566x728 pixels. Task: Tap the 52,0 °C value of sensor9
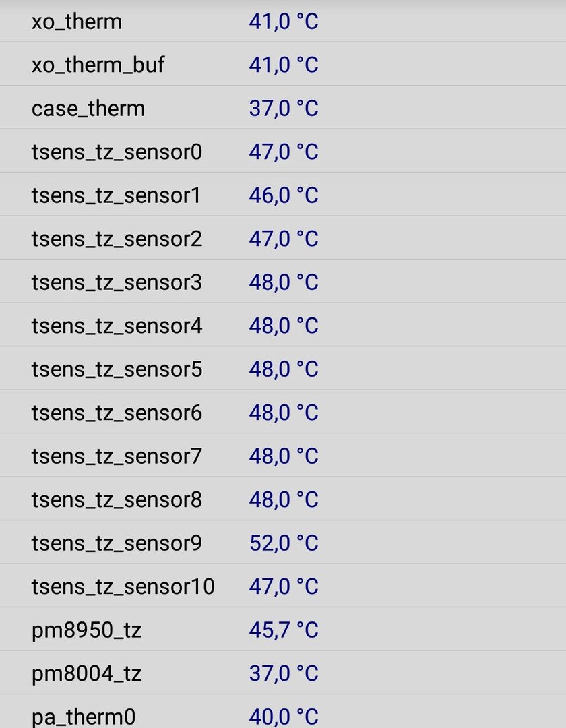(x=284, y=543)
